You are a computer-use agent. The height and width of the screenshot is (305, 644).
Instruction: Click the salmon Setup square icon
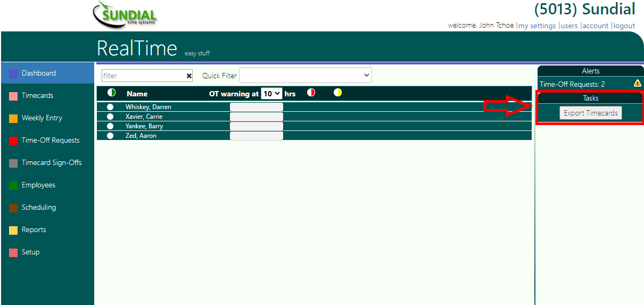(x=13, y=253)
